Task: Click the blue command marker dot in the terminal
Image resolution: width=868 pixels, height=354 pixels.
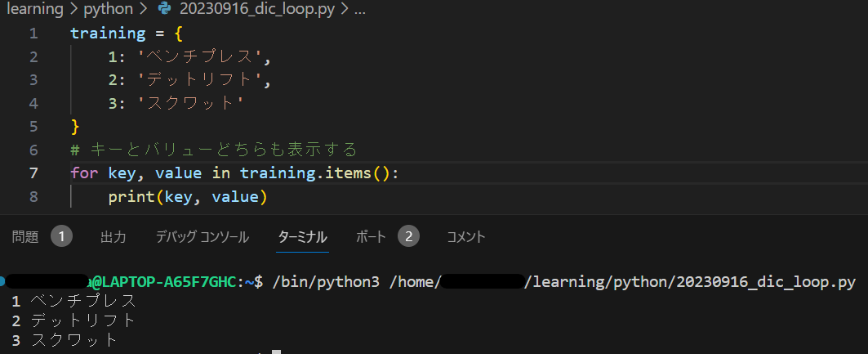Action: (3, 281)
